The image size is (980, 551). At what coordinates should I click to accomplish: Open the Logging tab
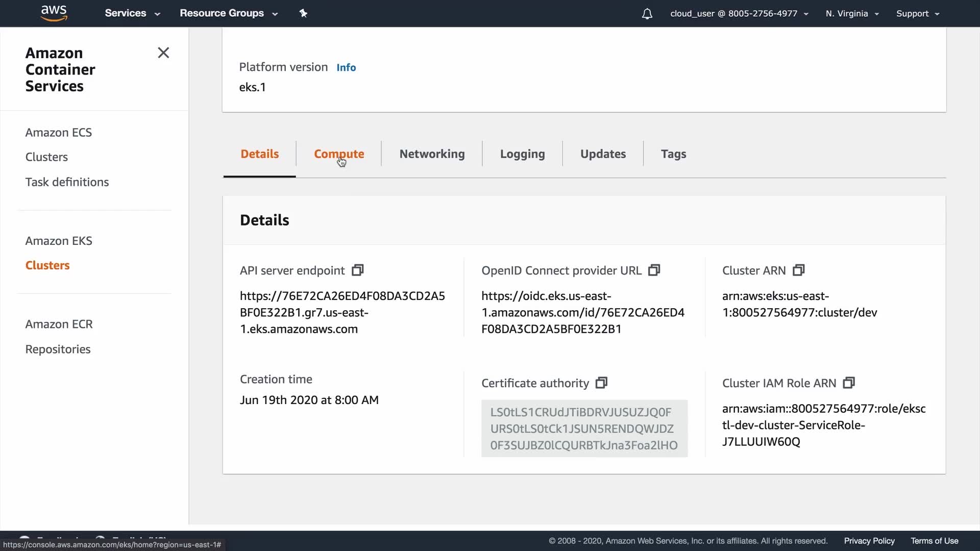pos(522,154)
